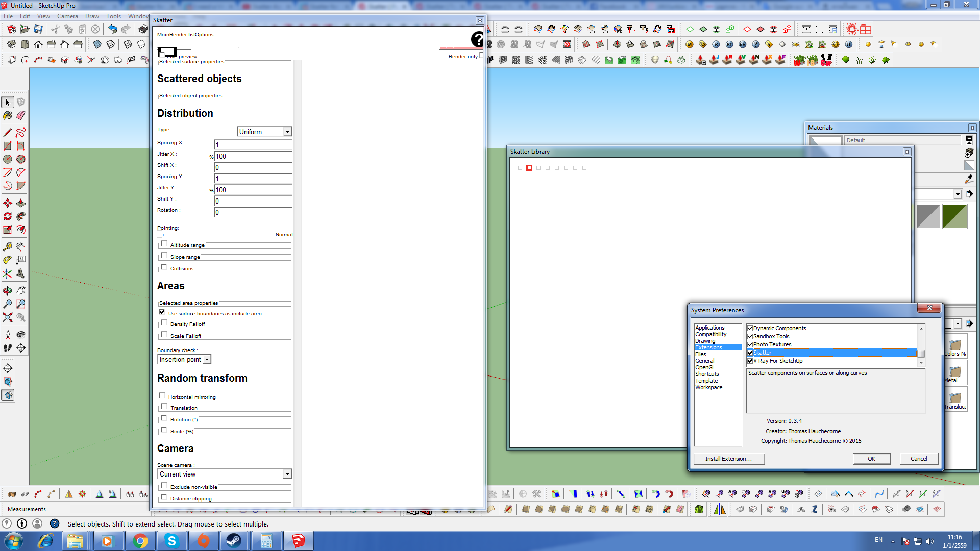This screenshot has width=980, height=551.
Task: Select the Shortcuts preferences category
Action: coord(707,374)
